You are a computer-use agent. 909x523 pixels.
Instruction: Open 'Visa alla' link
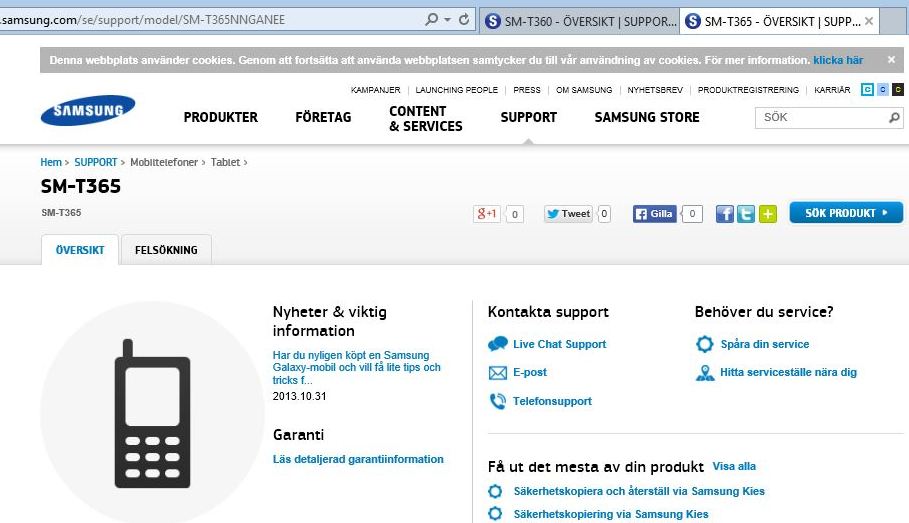(734, 466)
